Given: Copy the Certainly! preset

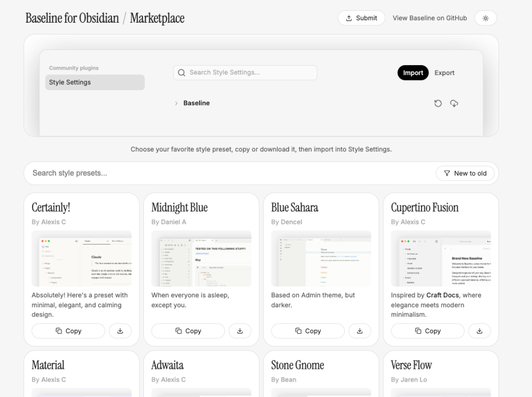Looking at the screenshot, I should [x=68, y=331].
